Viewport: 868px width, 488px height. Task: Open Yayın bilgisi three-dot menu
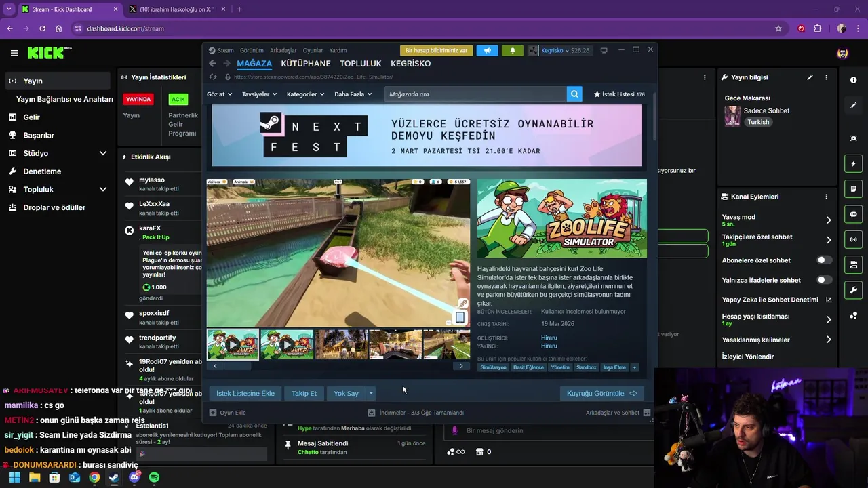(x=826, y=78)
